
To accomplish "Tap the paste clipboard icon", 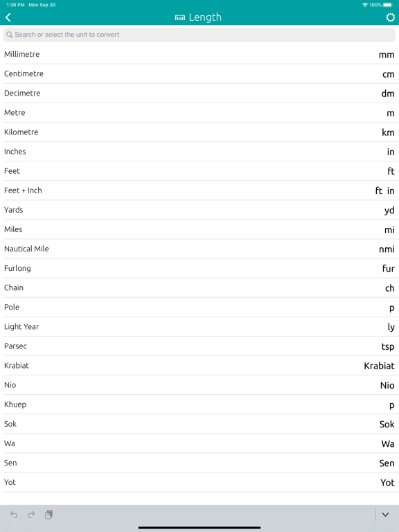I will point(48,515).
